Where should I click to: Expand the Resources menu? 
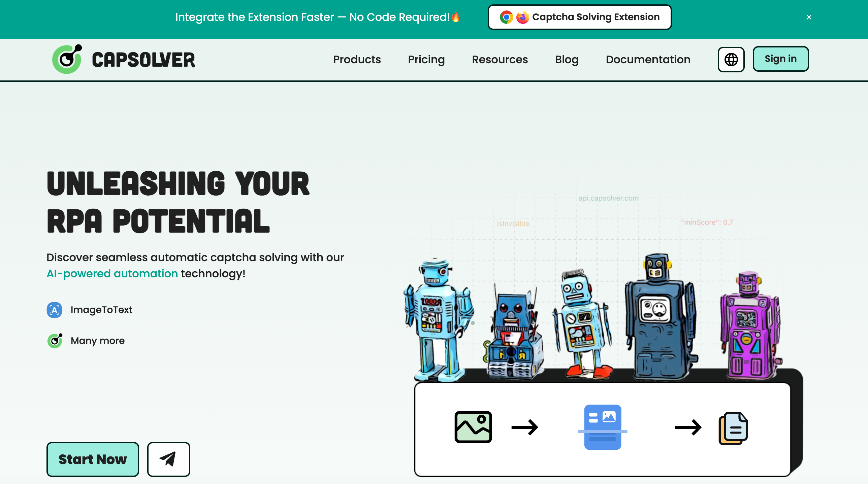[x=500, y=60]
